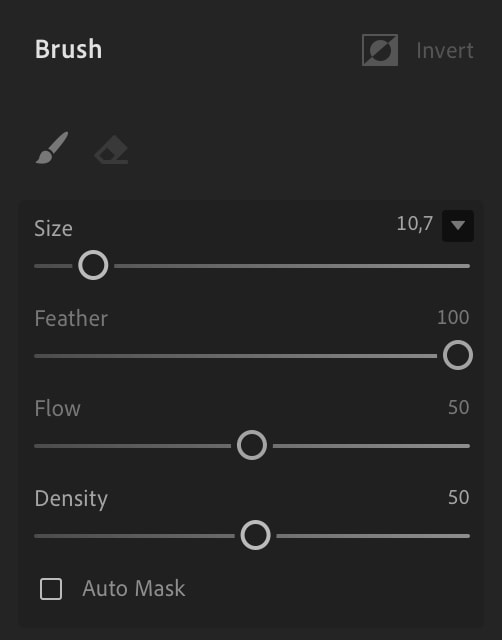Click the Invert mask icon
The width and height of the screenshot is (502, 640).
coord(380,50)
